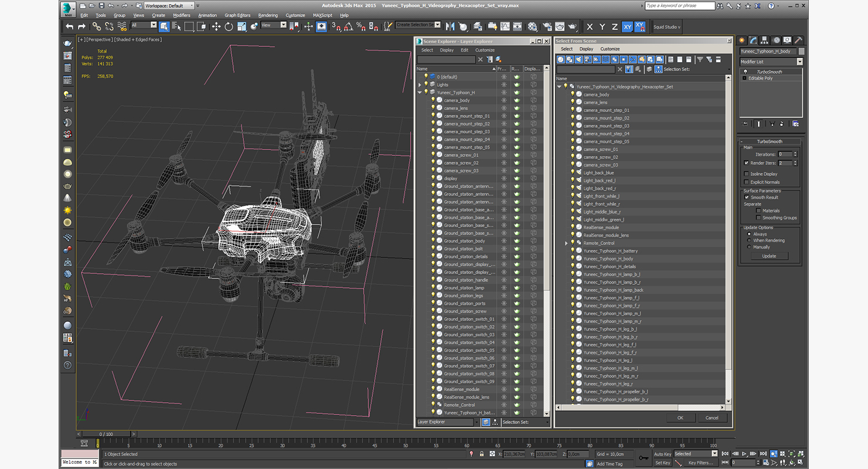
Task: Switch to the Hierarchy command panel tab
Action: tap(765, 40)
